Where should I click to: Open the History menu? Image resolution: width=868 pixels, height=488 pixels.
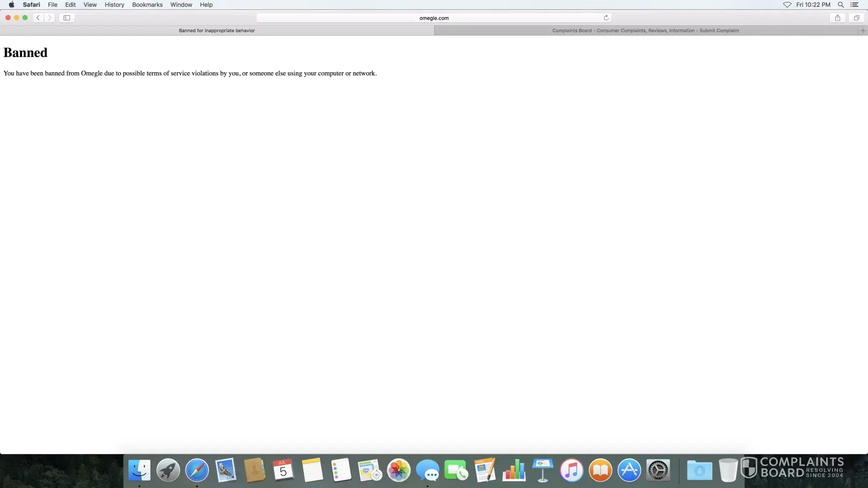coord(114,4)
